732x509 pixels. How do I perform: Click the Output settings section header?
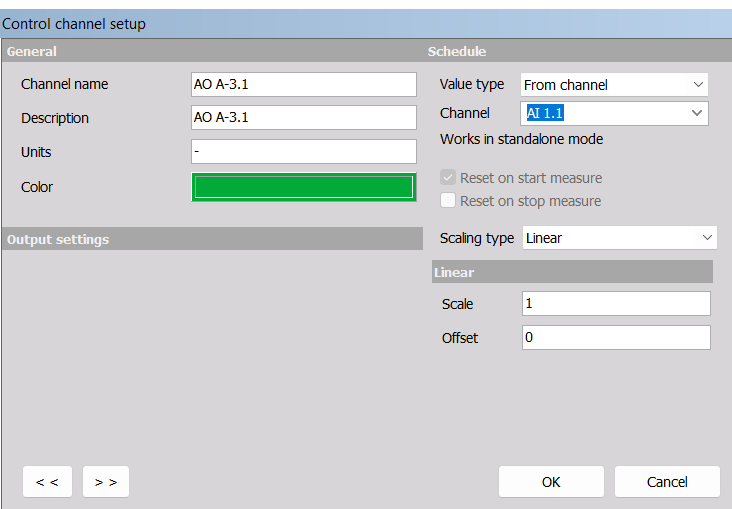click(x=212, y=239)
